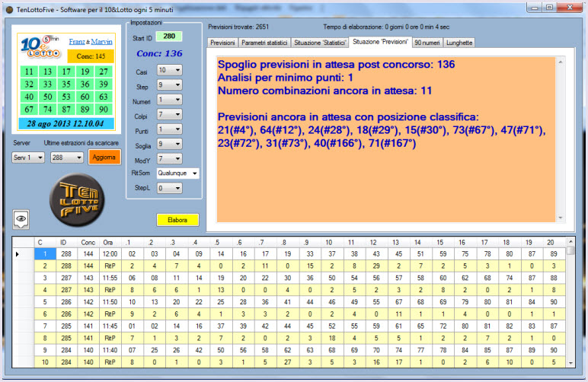Select the row header arrow of row 1
The width and height of the screenshot is (588, 382).
(x=23, y=254)
